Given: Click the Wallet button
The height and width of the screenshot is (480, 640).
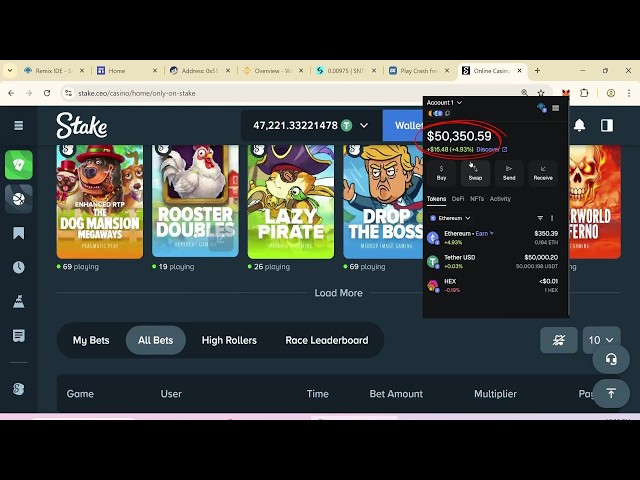Looking at the screenshot, I should coord(403,125).
